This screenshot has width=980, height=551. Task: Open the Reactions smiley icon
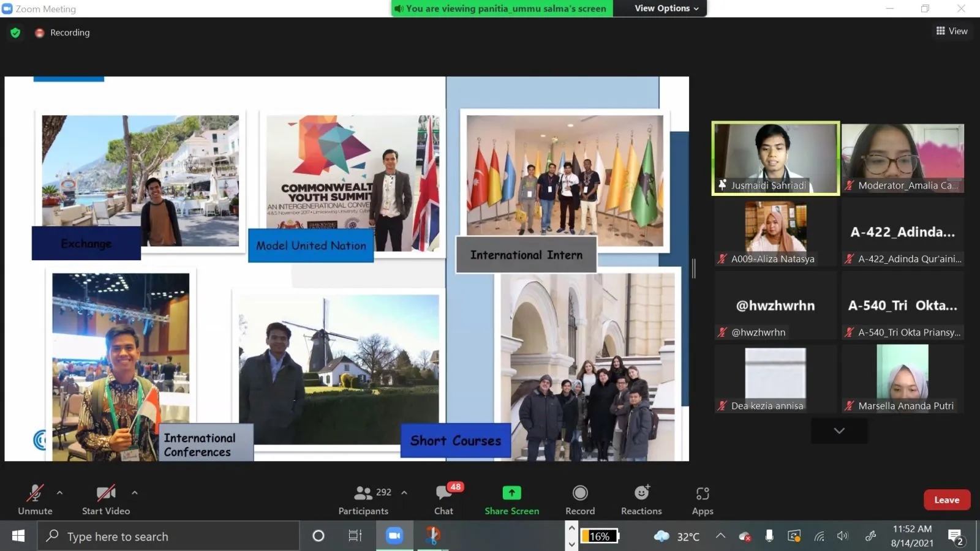pyautogui.click(x=641, y=493)
